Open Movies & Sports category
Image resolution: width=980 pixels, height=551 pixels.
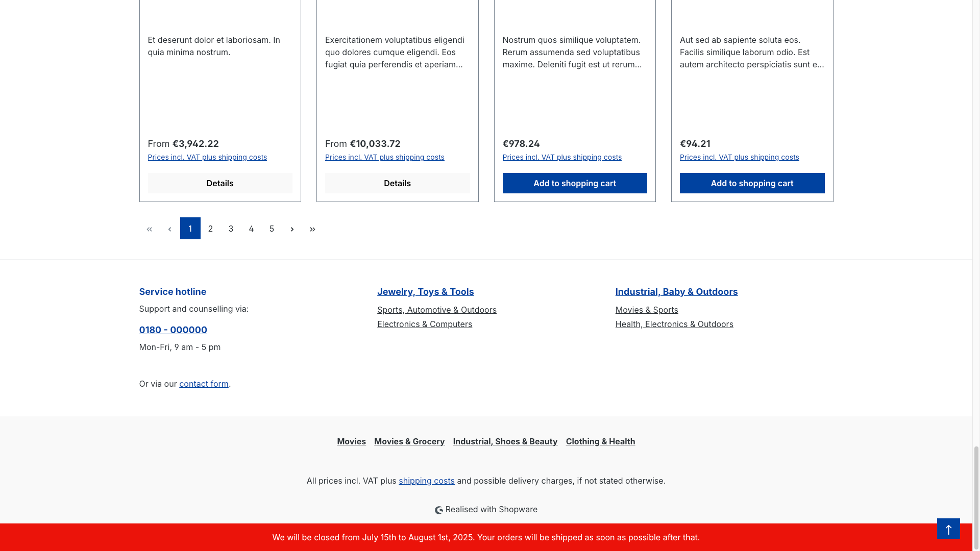point(647,310)
